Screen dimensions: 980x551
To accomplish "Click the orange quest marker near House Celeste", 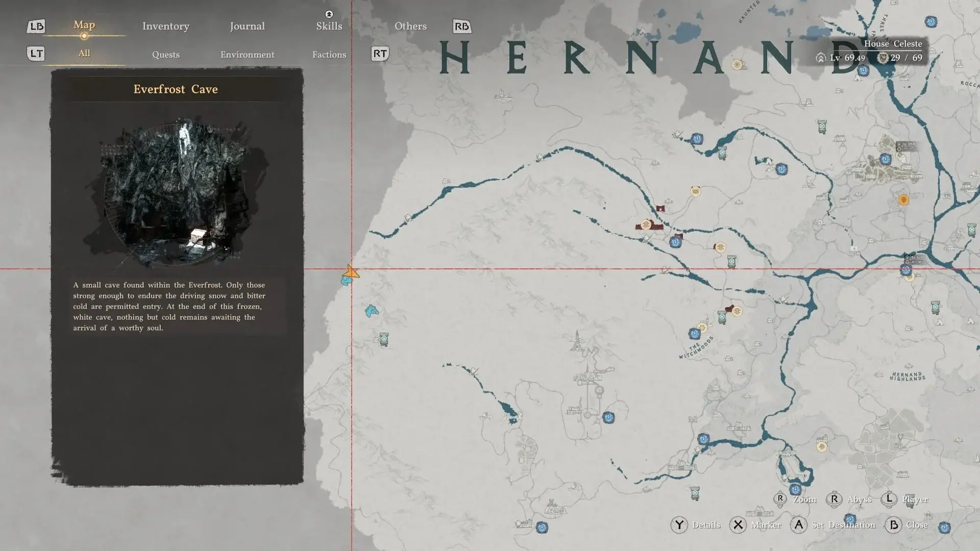I will (903, 199).
